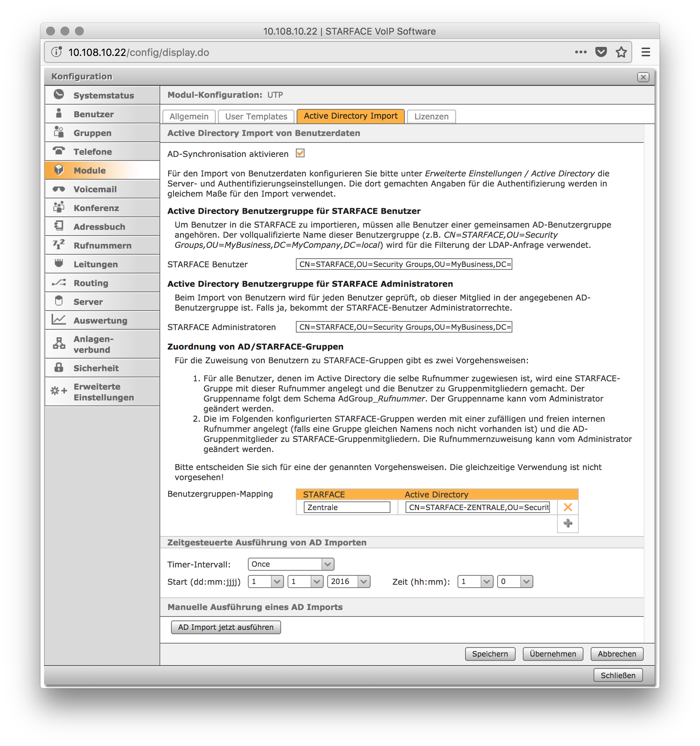Screen dimensions: 700x746
Task: Open Routing in the sidebar
Action: coord(102,282)
